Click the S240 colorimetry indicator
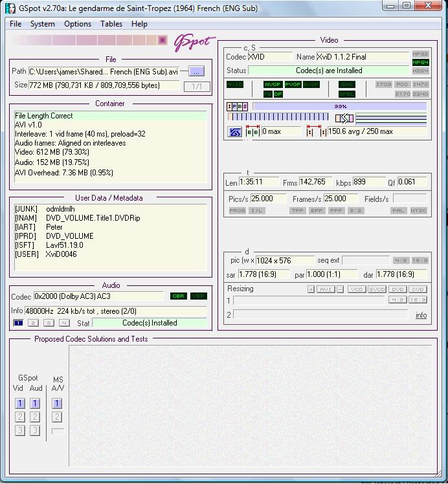The image size is (448, 484). [x=420, y=94]
